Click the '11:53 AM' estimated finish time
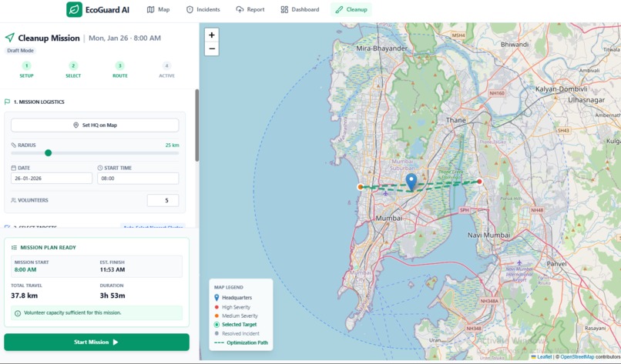Image resolution: width=621 pixels, height=364 pixels. click(112, 270)
